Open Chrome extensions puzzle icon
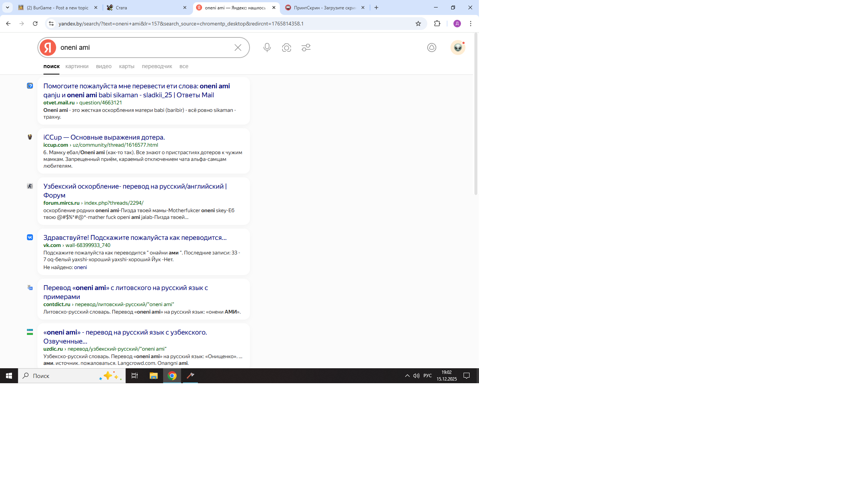Viewport: 868px width, 485px height. tap(437, 24)
